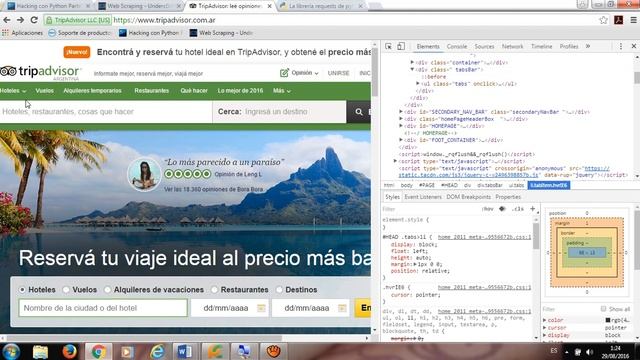Viewport: 640px width, 360px height.
Task: Switch to DevTools Console tab
Action: (x=457, y=47)
